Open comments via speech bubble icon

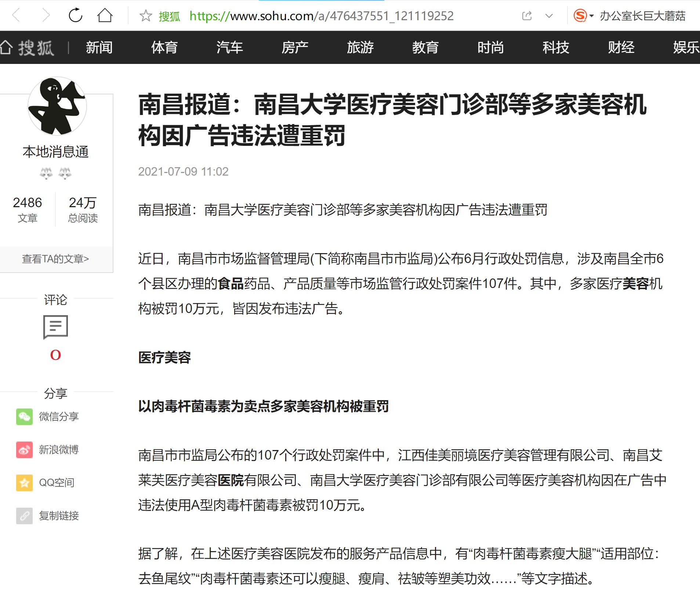coord(55,327)
